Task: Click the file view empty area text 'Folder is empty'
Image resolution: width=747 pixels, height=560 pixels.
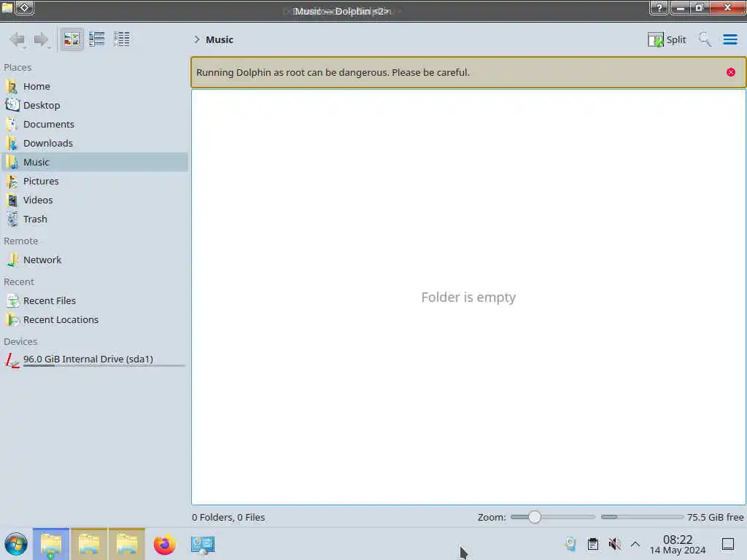Action: point(468,297)
